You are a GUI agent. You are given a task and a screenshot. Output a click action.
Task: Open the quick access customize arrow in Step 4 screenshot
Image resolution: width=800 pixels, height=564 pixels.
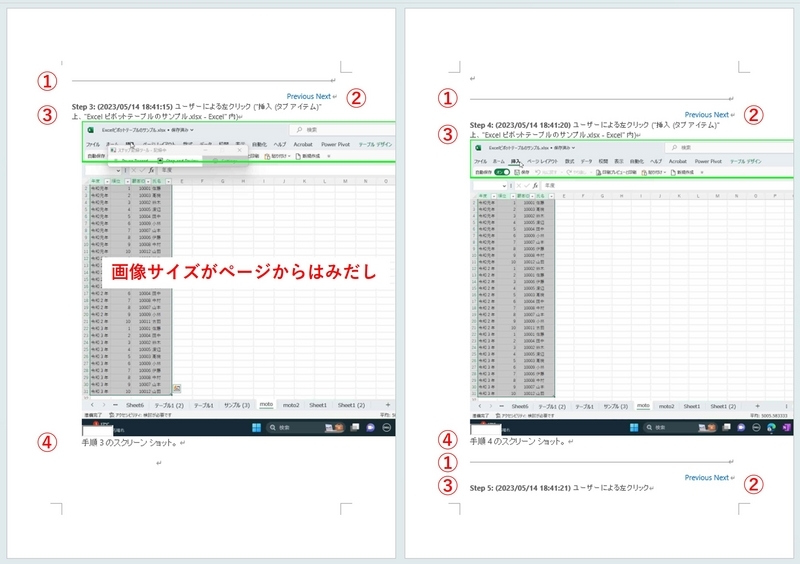pos(702,173)
